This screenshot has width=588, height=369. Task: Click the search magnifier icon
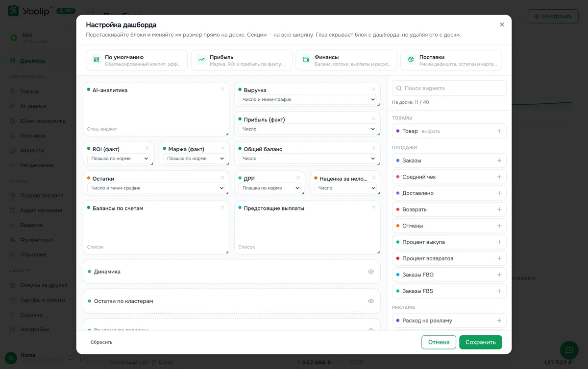[399, 89]
